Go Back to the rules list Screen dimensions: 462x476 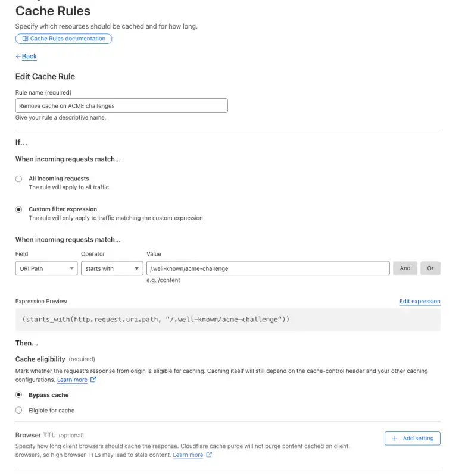click(29, 56)
